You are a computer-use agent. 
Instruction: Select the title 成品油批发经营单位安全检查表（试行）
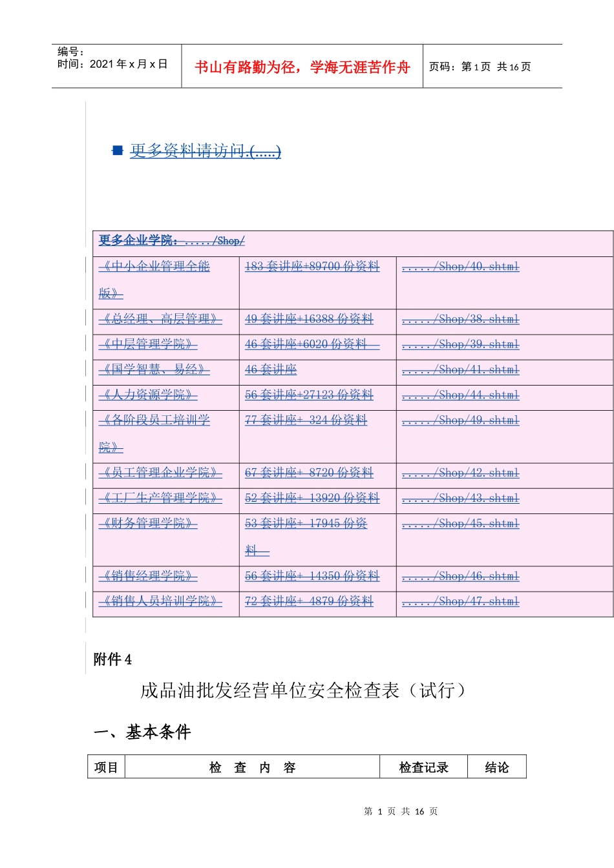pyautogui.click(x=303, y=690)
